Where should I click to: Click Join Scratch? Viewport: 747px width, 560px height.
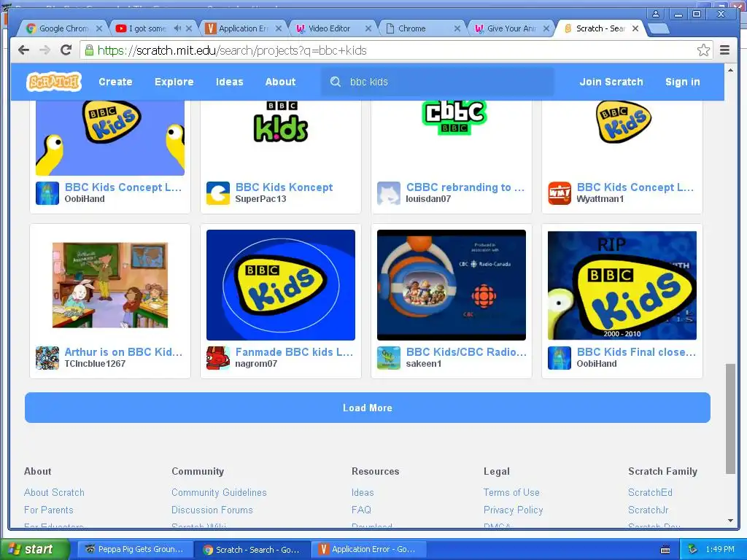[x=611, y=82]
